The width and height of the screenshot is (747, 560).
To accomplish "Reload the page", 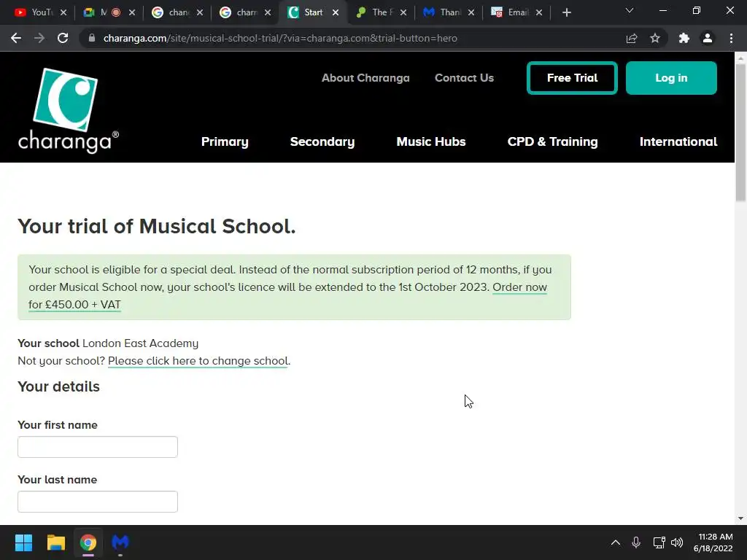I will pyautogui.click(x=63, y=38).
